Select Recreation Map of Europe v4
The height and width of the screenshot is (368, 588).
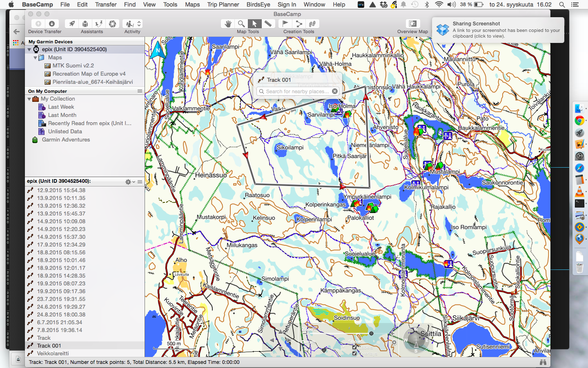89,74
